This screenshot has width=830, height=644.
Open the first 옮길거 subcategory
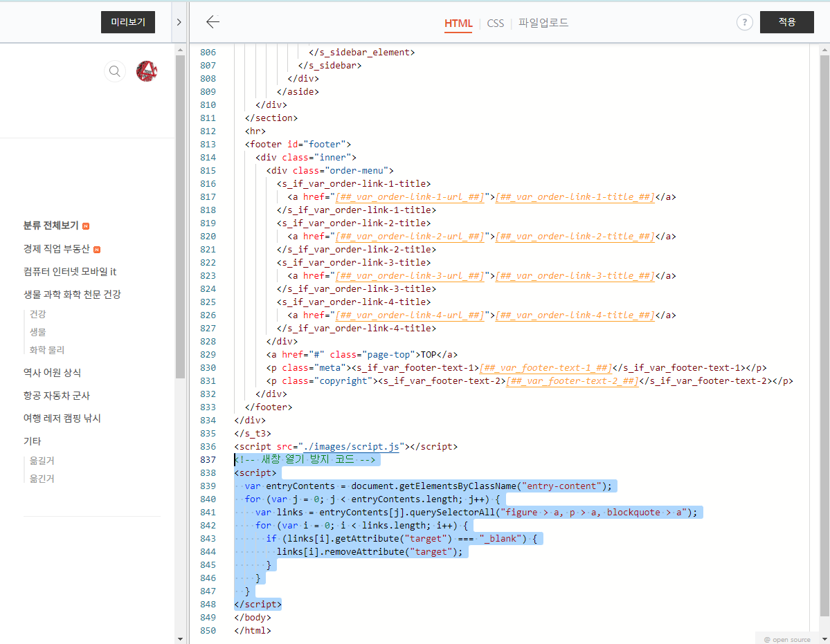(42, 460)
